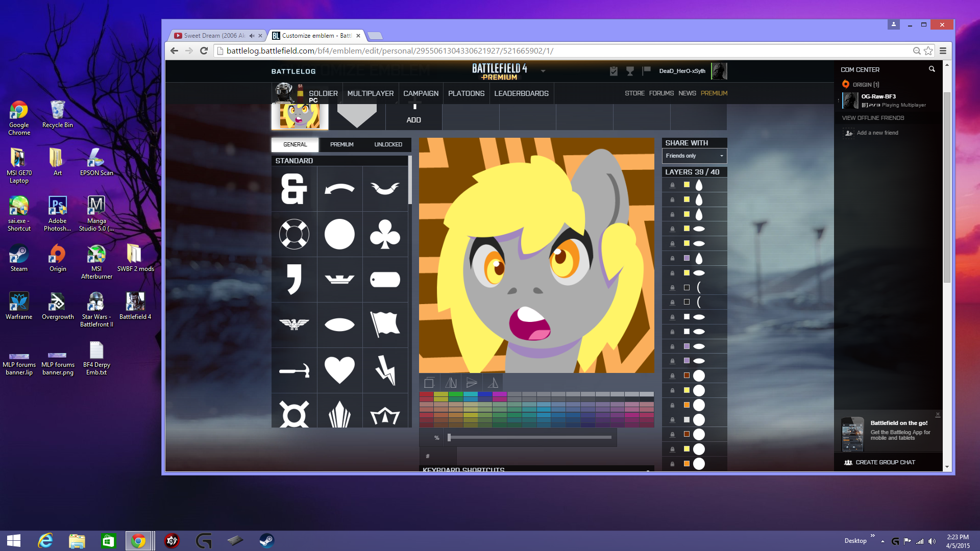Select the heart shape emblem icon
980x551 pixels.
339,369
